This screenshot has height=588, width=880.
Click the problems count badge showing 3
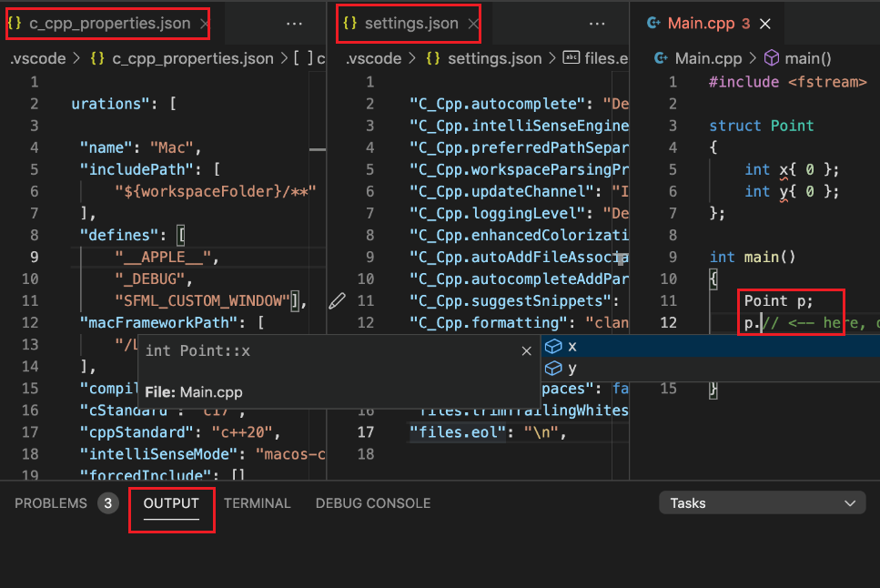pyautogui.click(x=107, y=503)
